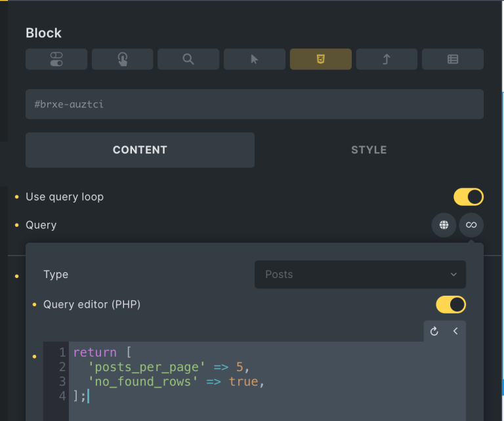
Task: Click the magnifier search icon button
Action: tap(188, 59)
